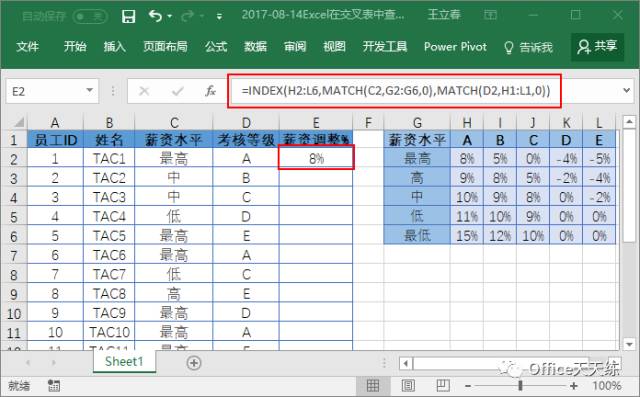Viewport: 640px width, 397px height.
Task: Click the 员工ID header cell
Action: [x=56, y=140]
